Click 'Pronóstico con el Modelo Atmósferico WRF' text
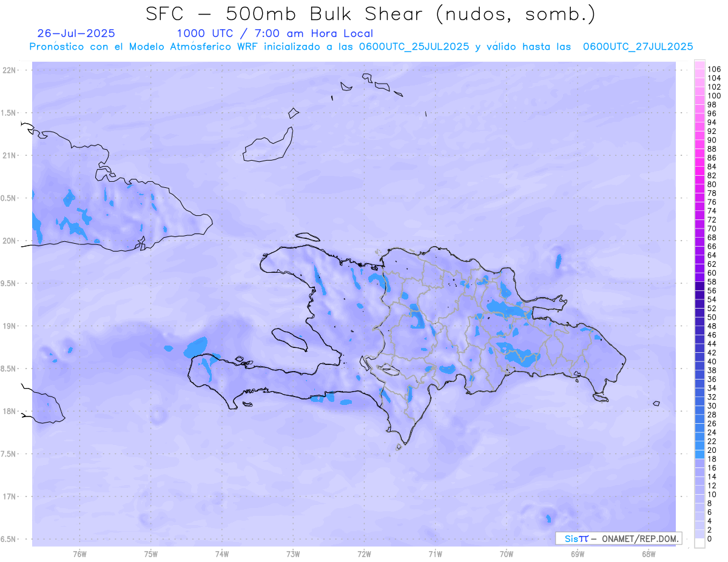This screenshot has height=562, width=728. [x=144, y=47]
